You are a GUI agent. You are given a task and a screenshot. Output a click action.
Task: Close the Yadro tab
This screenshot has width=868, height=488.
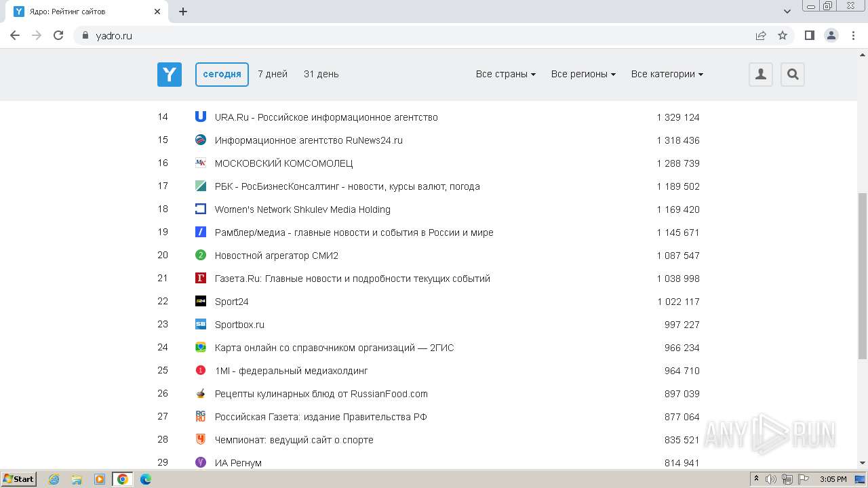click(x=157, y=12)
